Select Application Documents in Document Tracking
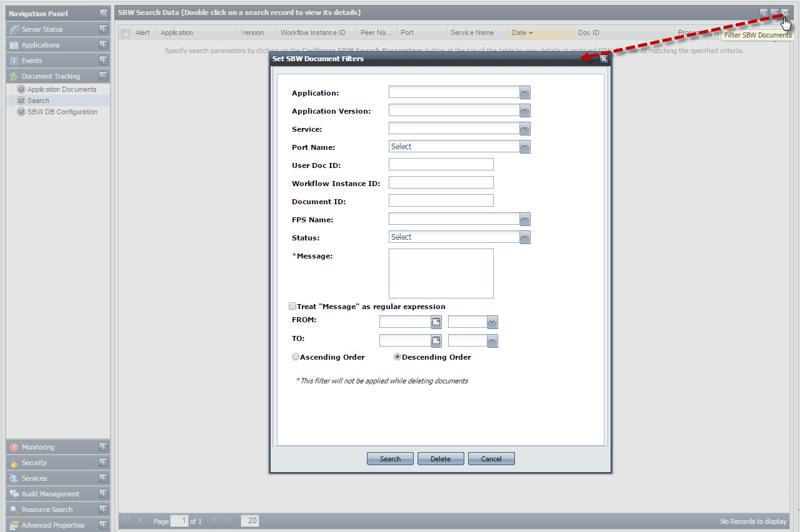800x532 pixels. [61, 89]
